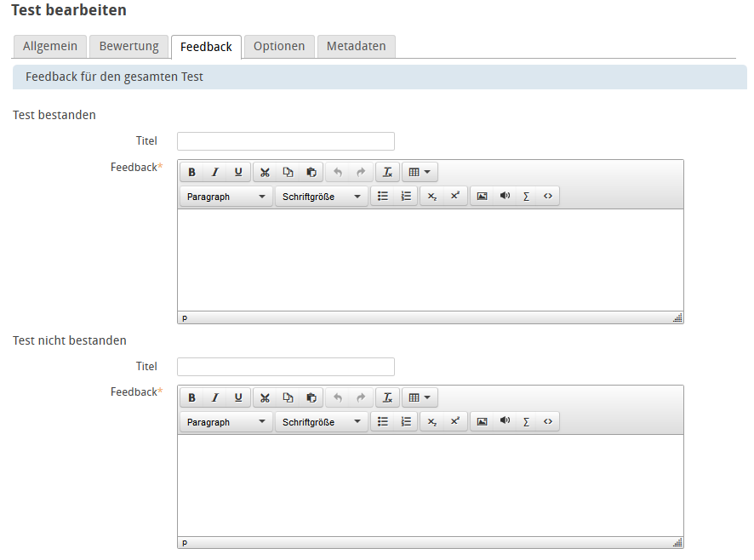Click the Titel field under 'Test nicht bestanden'
The width and height of the screenshot is (754, 560).
point(285,367)
